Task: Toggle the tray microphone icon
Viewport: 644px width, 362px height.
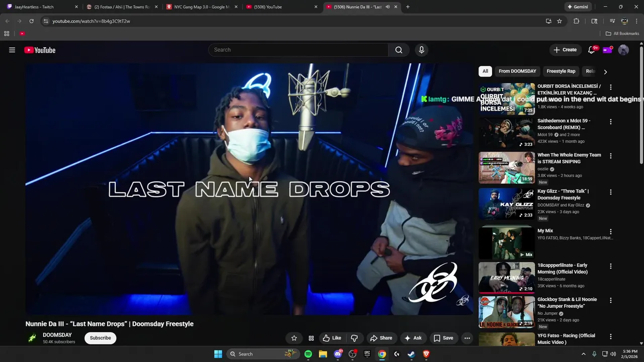Action: (x=594, y=354)
